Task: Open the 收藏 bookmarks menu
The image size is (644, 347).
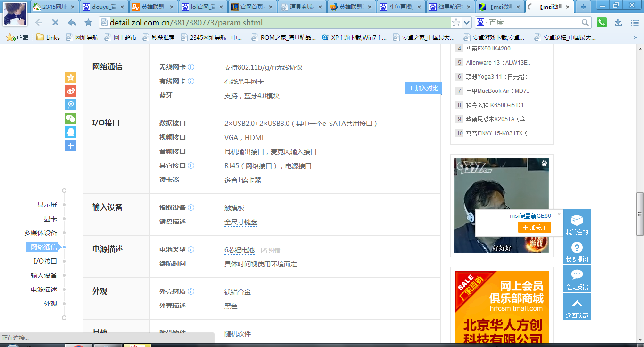Action: [17, 38]
